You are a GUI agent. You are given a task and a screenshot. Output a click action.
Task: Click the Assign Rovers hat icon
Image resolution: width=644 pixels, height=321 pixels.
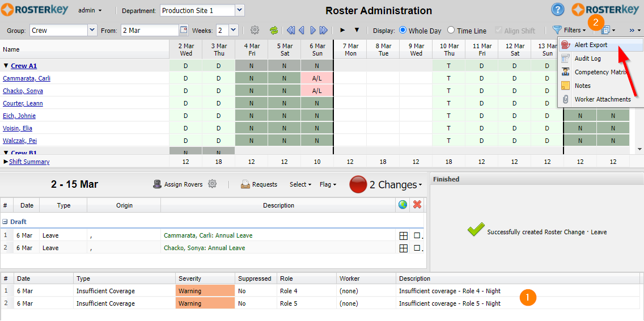[x=157, y=184]
